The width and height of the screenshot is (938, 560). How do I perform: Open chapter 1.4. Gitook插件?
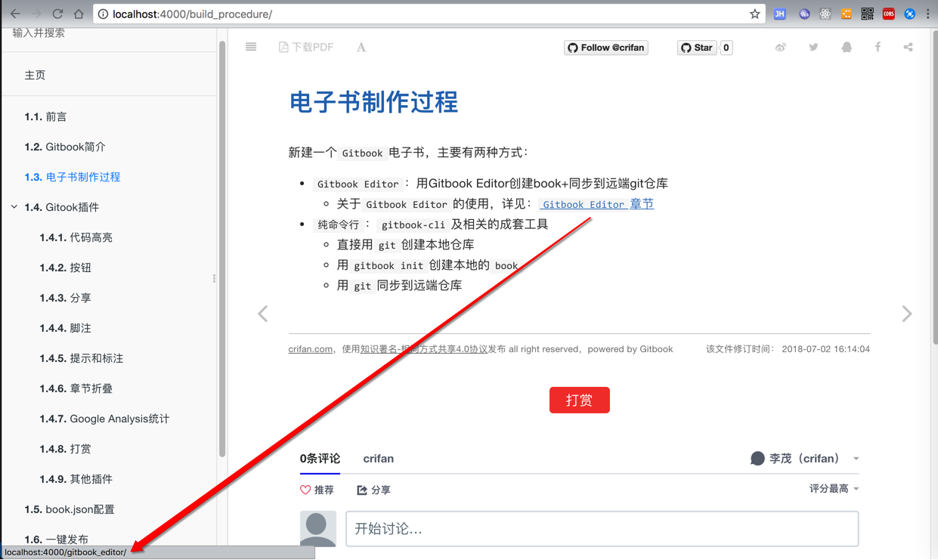point(62,207)
